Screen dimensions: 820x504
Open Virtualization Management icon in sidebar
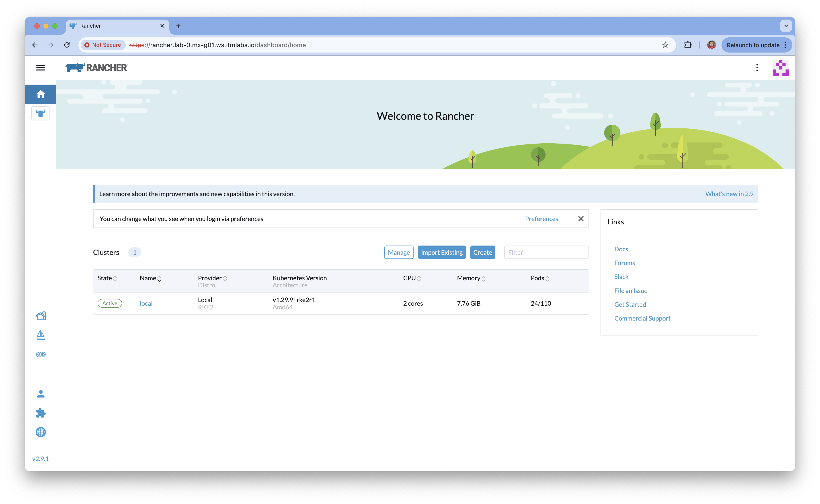41,354
